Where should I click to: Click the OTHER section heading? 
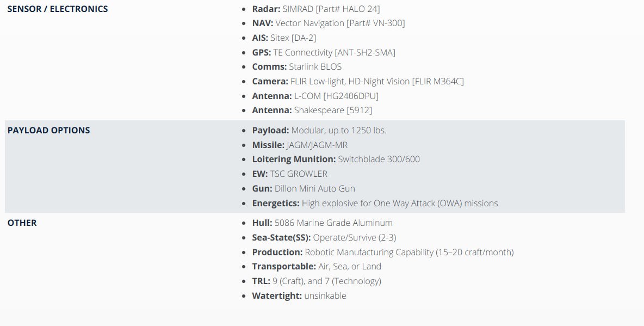click(22, 223)
